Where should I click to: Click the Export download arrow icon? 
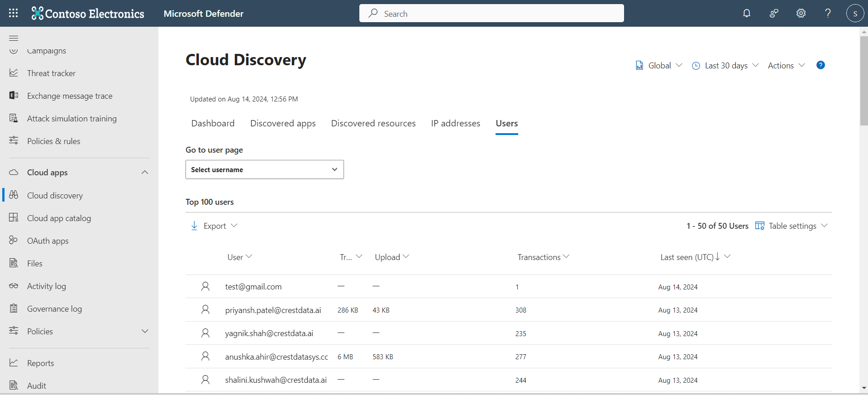(x=194, y=226)
